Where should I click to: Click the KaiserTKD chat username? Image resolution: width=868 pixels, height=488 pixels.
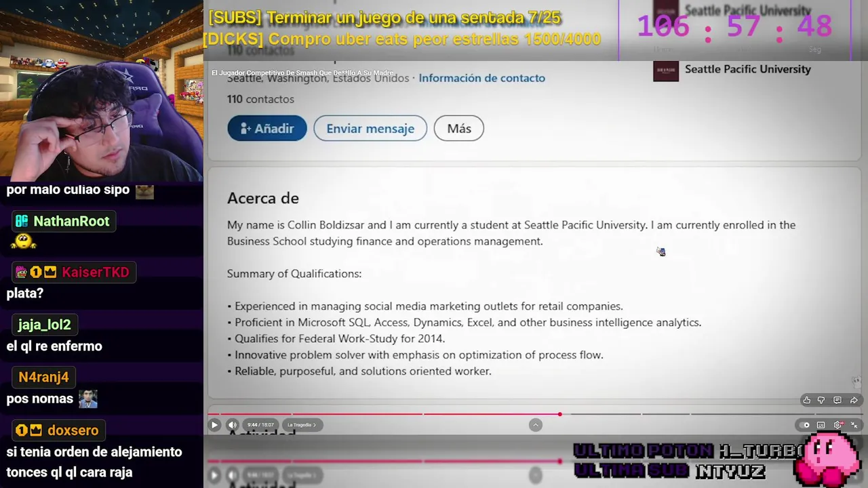pos(96,272)
